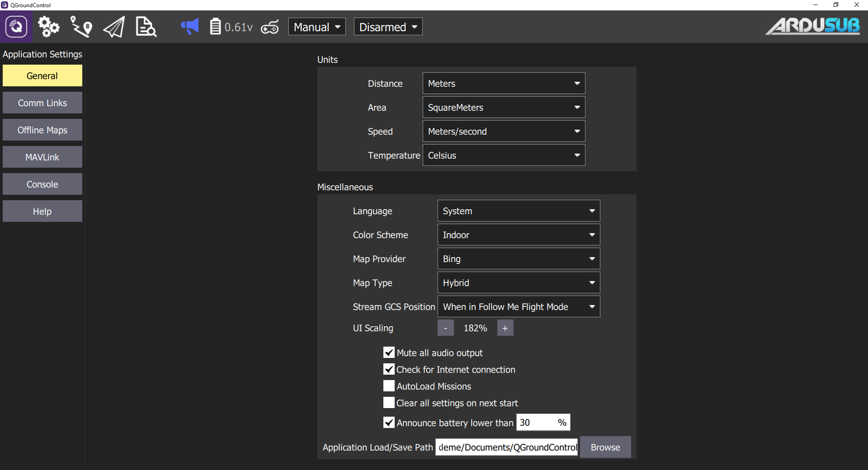868x470 pixels.
Task: Expand the Temperature units dropdown
Action: tap(504, 155)
